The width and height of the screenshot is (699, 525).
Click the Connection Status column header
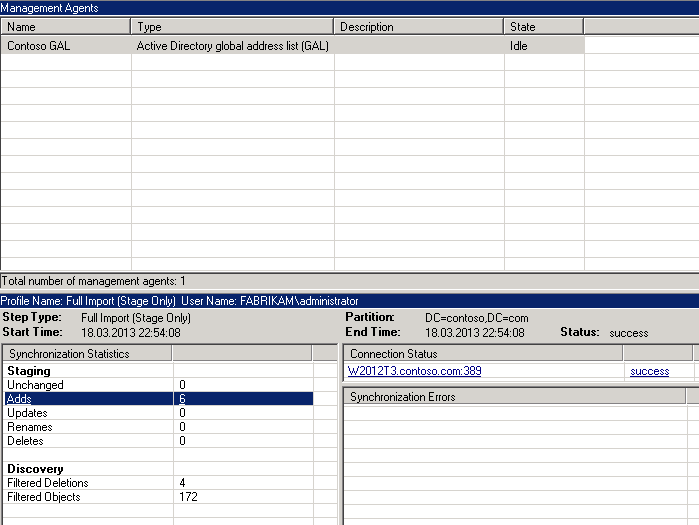483,353
